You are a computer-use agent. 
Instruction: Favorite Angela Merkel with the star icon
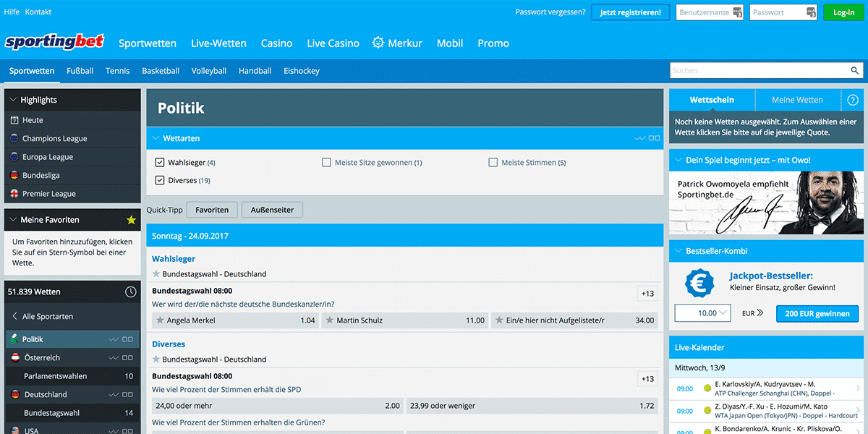(x=160, y=320)
